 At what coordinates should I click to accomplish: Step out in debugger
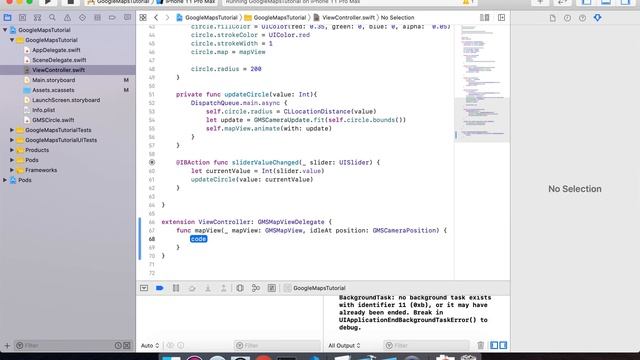point(224,288)
